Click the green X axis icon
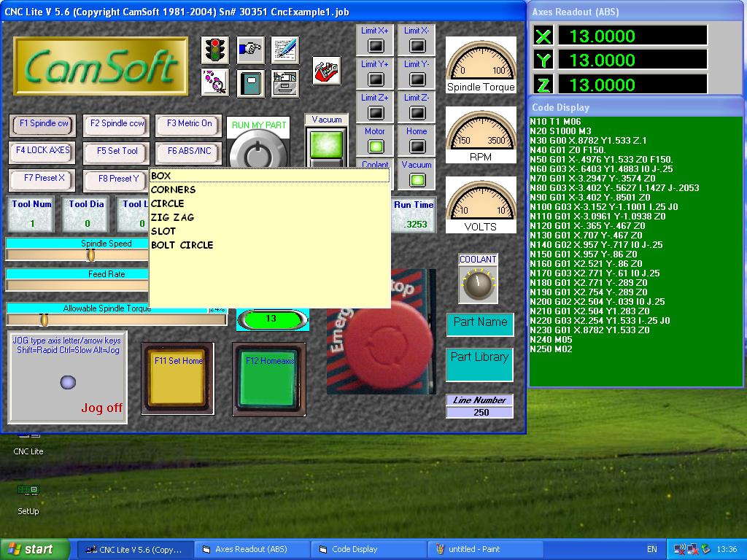747x560 pixels. pos(543,36)
